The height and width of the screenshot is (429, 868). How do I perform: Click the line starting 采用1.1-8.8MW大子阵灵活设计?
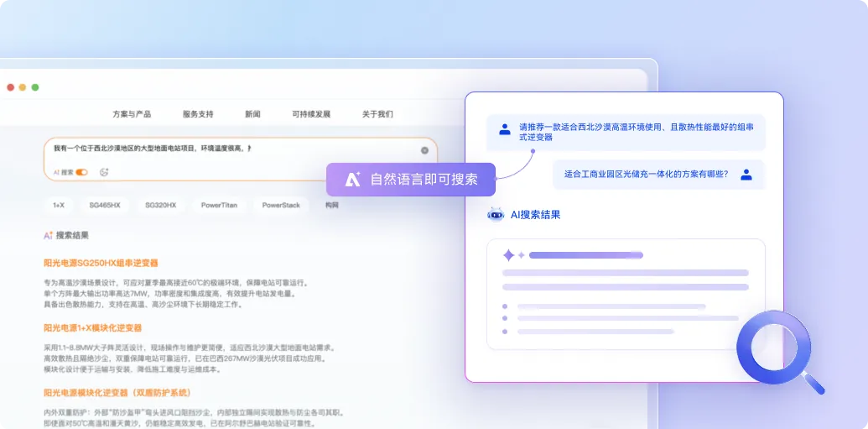pos(190,348)
